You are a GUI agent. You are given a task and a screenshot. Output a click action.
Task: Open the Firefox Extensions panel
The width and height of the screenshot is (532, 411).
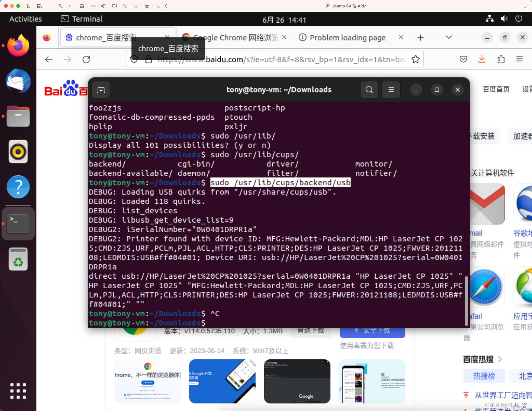[501, 59]
